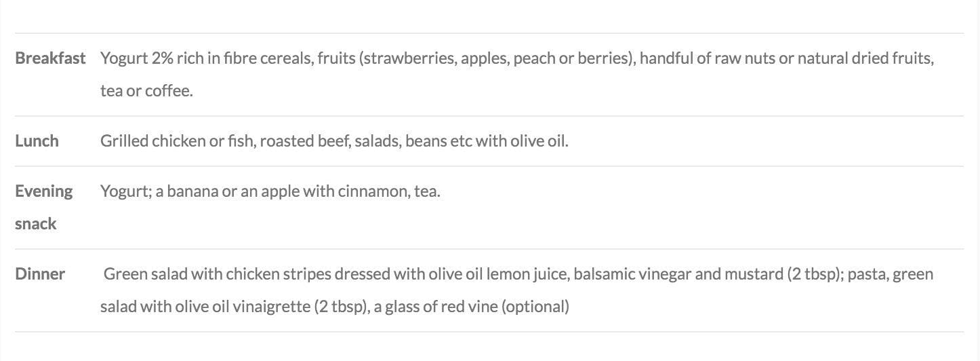Click the 'glass of red vine (optional)' text
The width and height of the screenshot is (980, 361).
471,307
